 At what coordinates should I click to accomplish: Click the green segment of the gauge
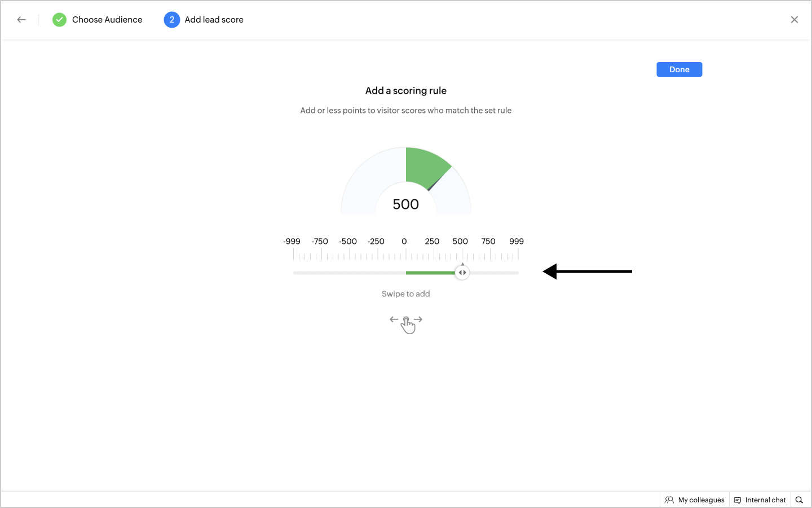click(423, 168)
